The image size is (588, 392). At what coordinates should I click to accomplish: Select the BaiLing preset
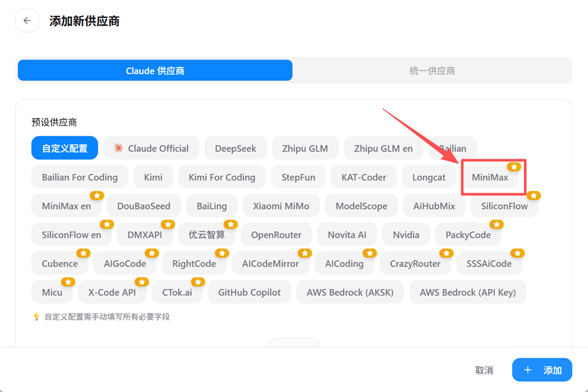[212, 206]
